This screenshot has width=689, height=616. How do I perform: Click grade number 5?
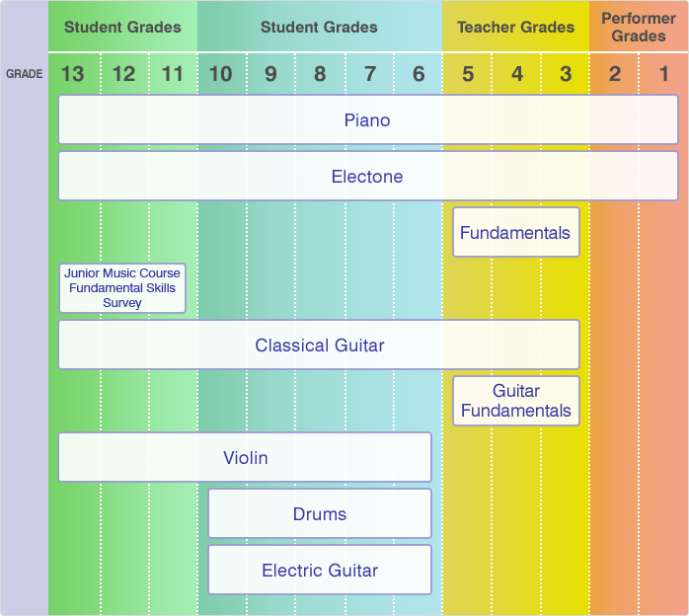468,74
